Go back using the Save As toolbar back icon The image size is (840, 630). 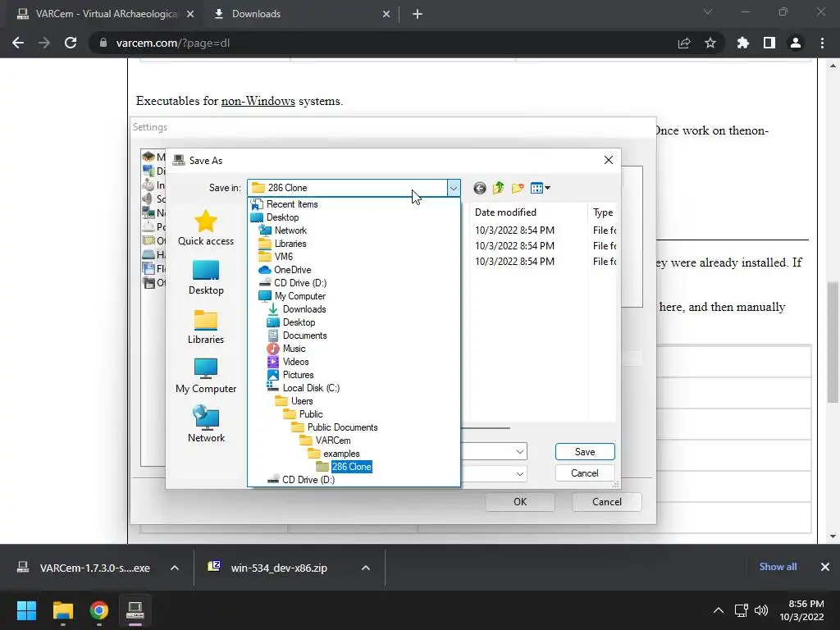pos(479,188)
